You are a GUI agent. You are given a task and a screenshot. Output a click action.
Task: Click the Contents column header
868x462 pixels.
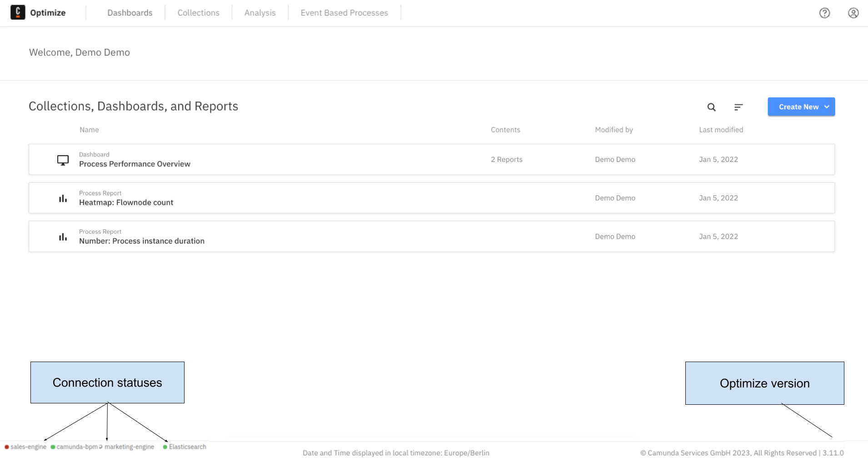[505, 130]
